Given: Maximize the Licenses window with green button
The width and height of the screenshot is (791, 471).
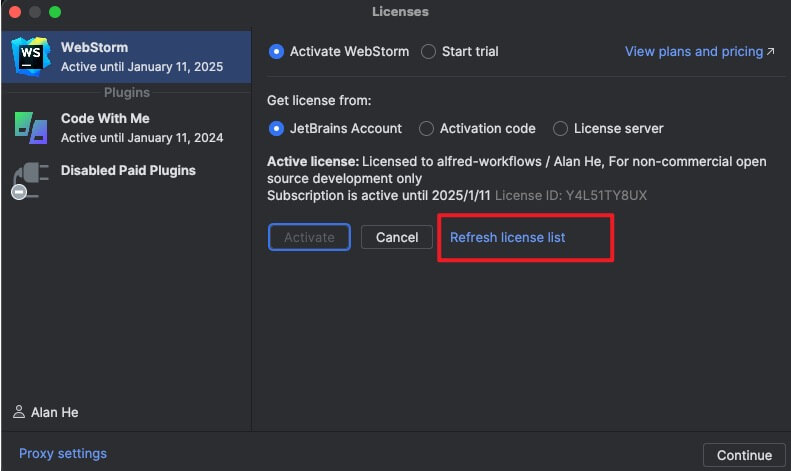Looking at the screenshot, I should 55,12.
